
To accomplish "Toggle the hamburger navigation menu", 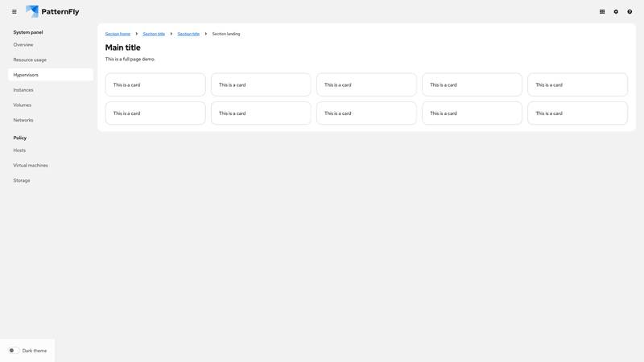I will (14, 12).
